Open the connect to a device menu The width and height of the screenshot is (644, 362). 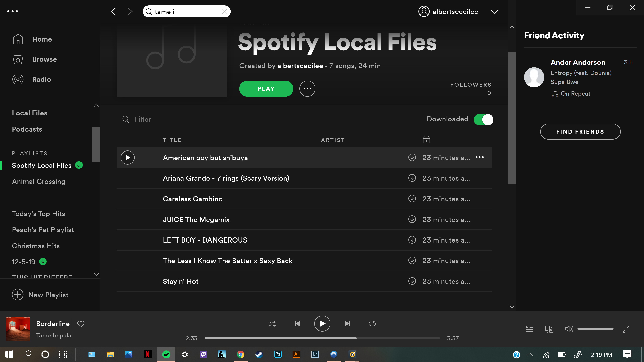[x=549, y=329]
